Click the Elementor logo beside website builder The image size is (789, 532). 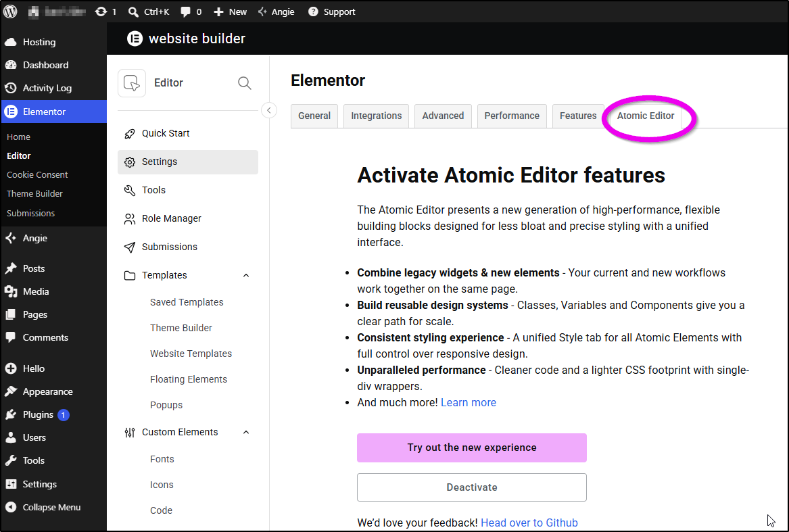pyautogui.click(x=135, y=39)
